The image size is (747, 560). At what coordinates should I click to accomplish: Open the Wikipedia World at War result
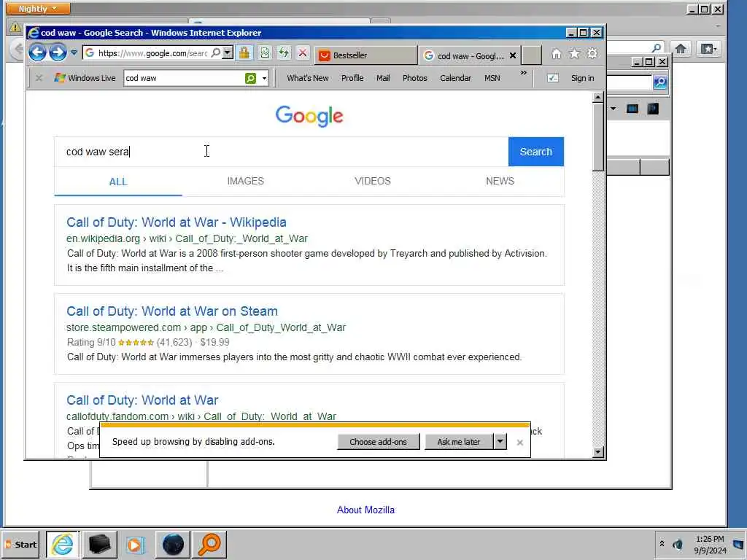[x=177, y=222]
